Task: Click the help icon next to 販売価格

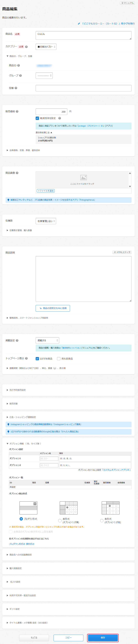Action: (17, 111)
